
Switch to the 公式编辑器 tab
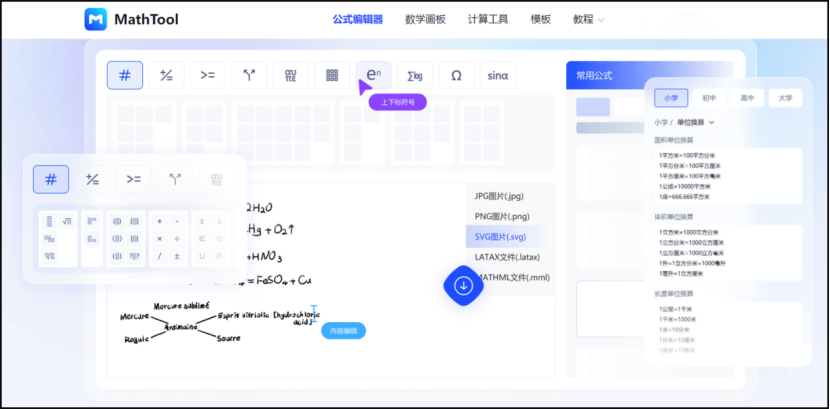tap(358, 20)
